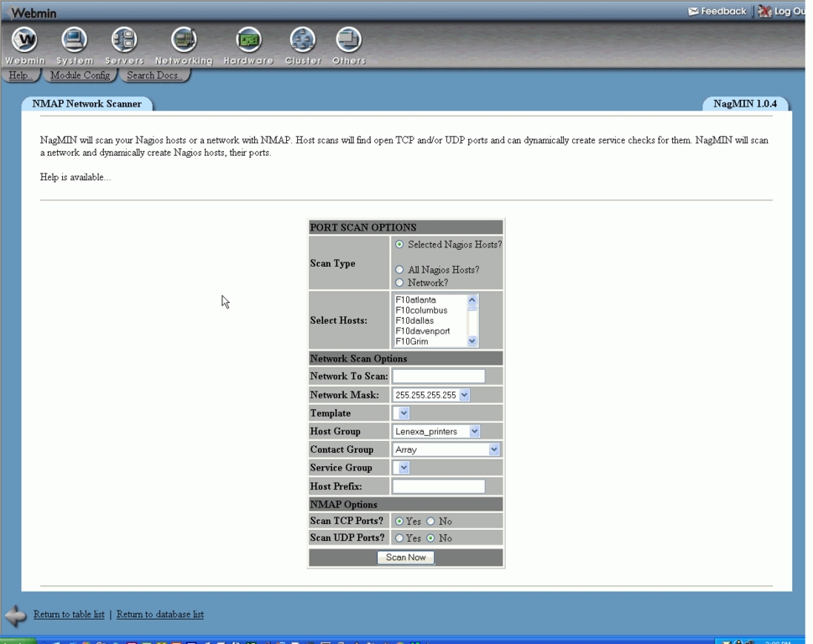This screenshot has height=644, width=813.
Task: Open the Host Group dropdown
Action: [x=474, y=431]
